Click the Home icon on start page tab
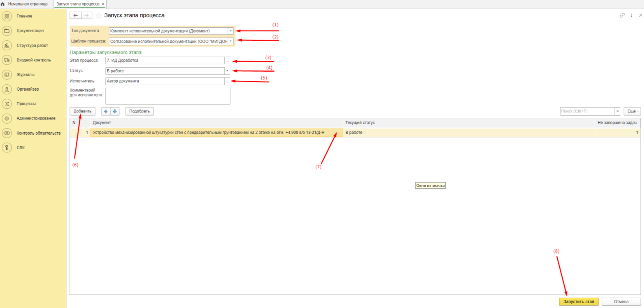 [3, 4]
